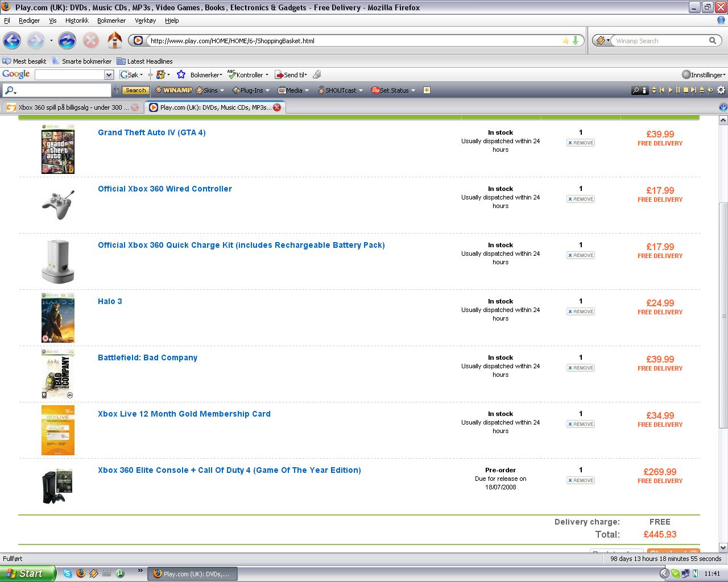Click the Xbox 360 Elite Console thumbnail

tap(57, 487)
